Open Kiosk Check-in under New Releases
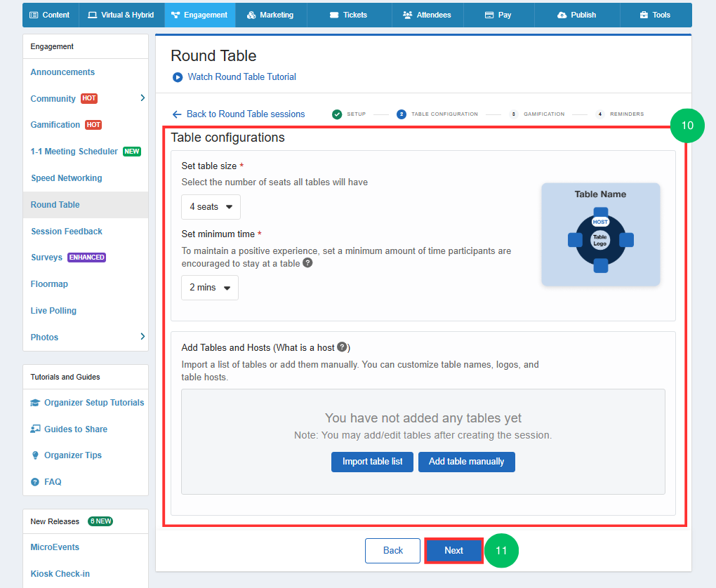Viewport: 716px width, 588px height. [x=60, y=574]
